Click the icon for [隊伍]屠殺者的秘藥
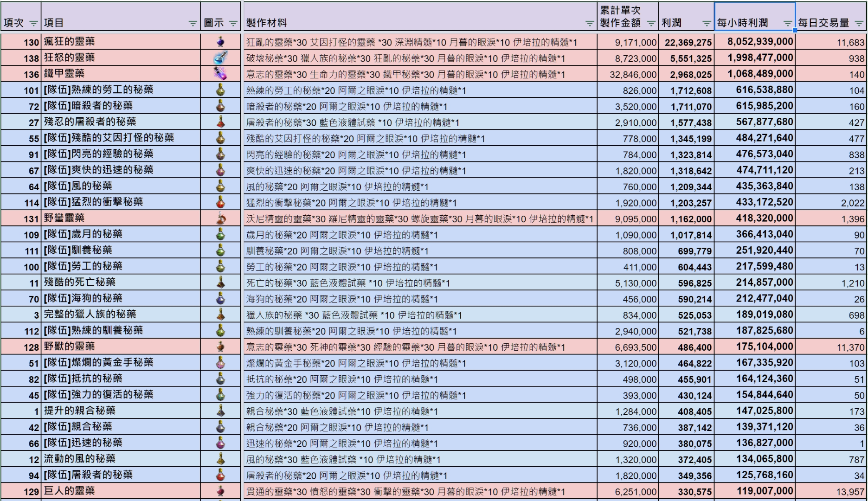 click(x=221, y=475)
